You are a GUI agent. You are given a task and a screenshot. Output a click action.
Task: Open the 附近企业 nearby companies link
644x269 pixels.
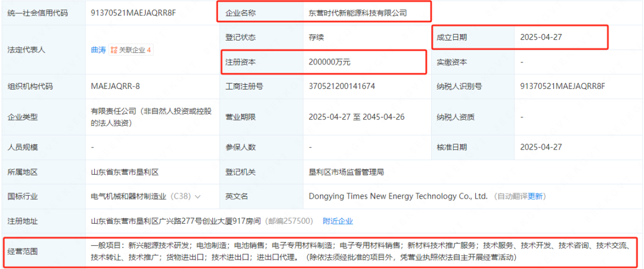(338, 221)
